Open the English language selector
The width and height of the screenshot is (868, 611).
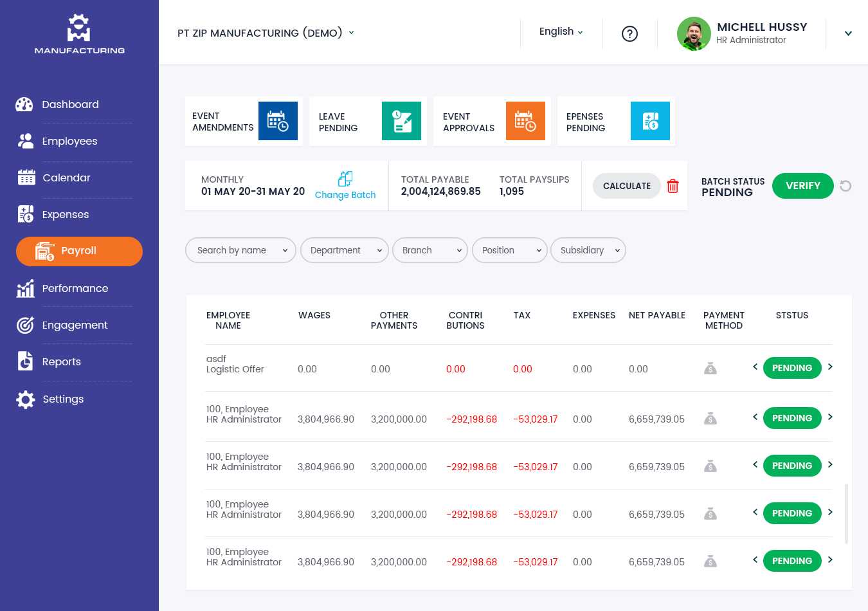coord(561,32)
